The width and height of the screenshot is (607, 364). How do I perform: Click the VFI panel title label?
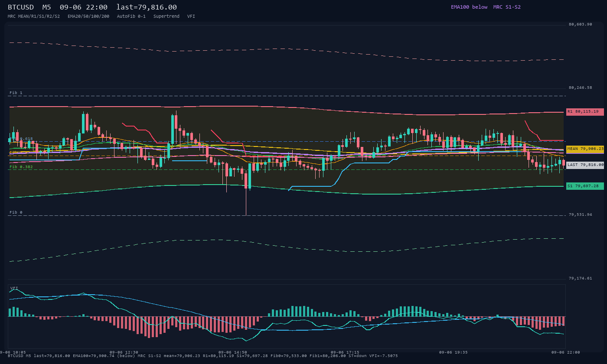click(14, 288)
